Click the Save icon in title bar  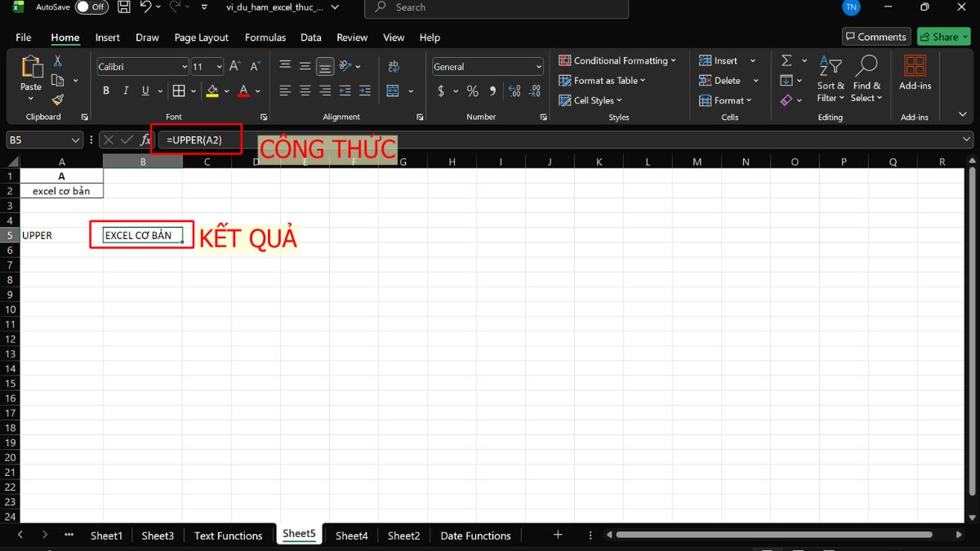(123, 7)
